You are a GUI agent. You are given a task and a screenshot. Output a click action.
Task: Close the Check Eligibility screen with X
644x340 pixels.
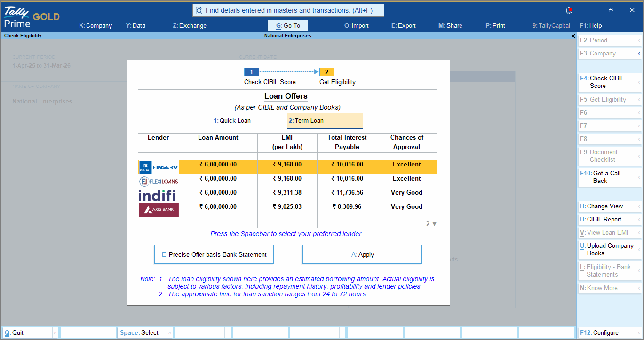573,36
